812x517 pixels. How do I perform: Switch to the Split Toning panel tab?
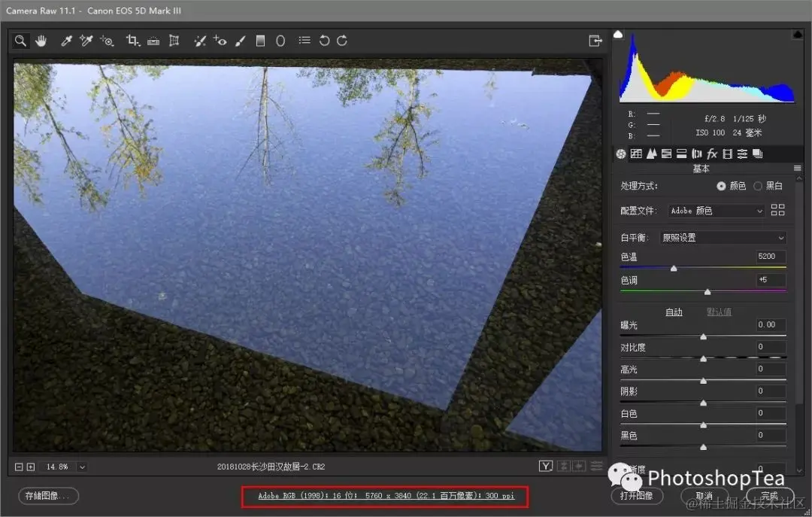click(681, 154)
